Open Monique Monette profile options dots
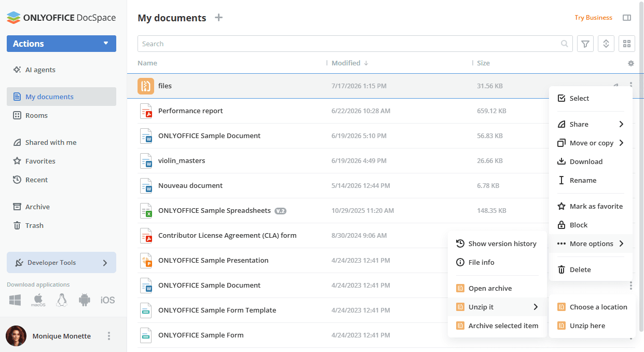 109,336
